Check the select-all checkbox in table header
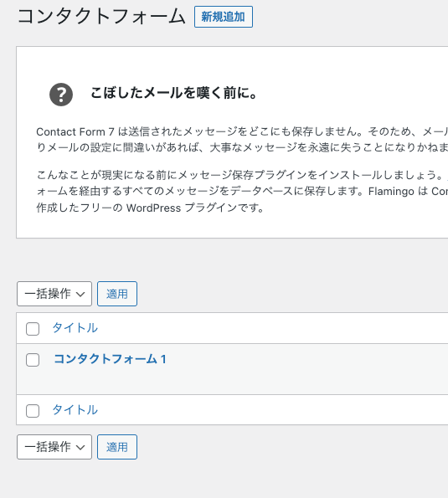This screenshot has width=448, height=498. (33, 329)
